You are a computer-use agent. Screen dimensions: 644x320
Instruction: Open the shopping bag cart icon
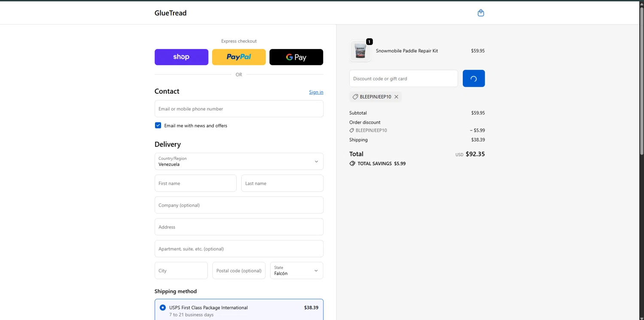(481, 13)
